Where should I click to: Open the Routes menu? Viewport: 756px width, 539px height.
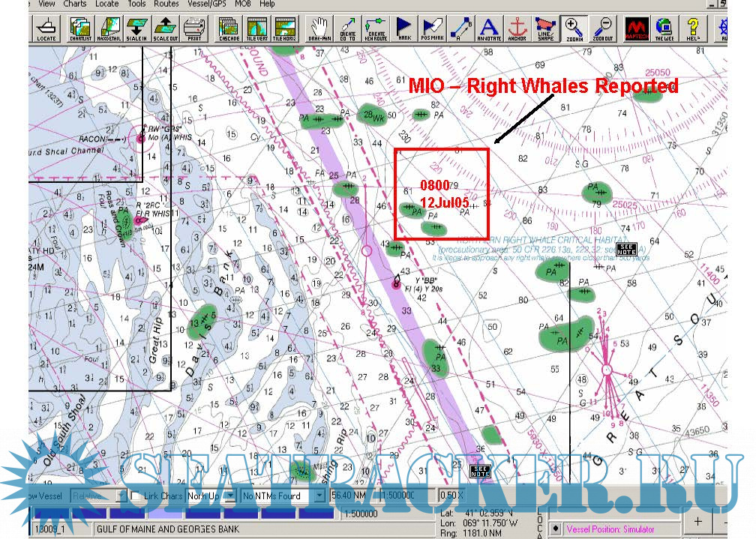[x=166, y=4]
